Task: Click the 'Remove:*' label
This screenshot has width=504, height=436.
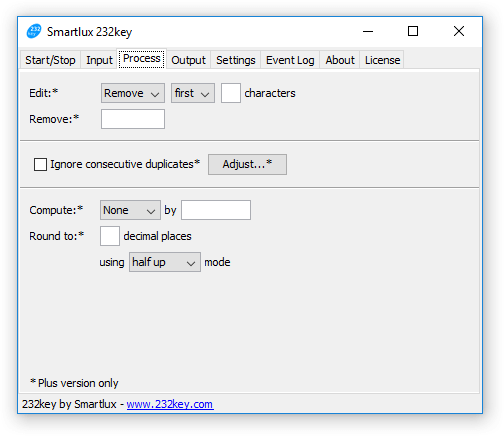Action: (54, 119)
